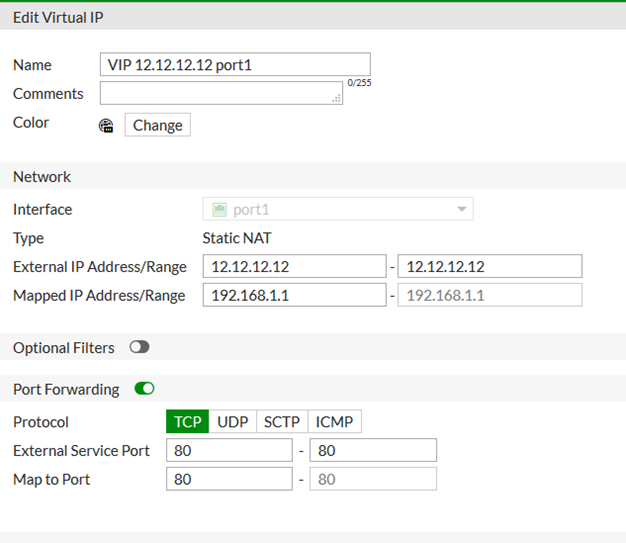Open the Interface dropdown arrow

tap(462, 209)
